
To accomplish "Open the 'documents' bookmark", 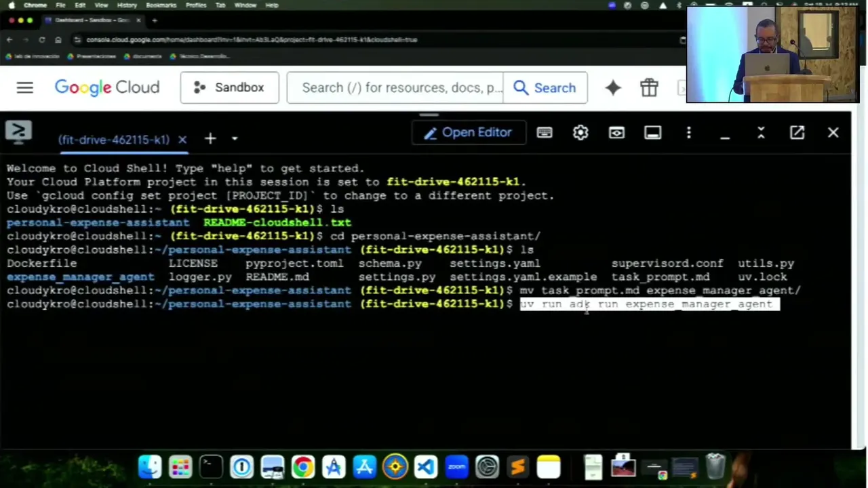I will (142, 56).
